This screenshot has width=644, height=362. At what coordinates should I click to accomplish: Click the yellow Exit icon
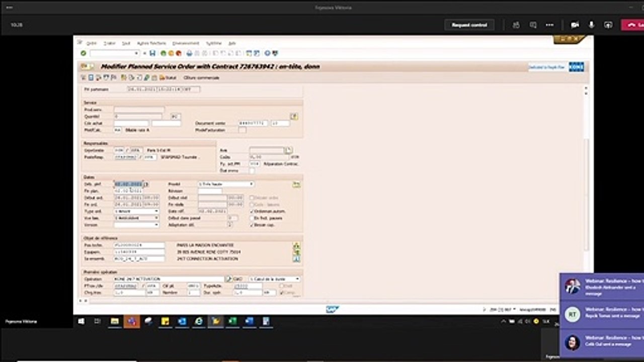(x=171, y=53)
